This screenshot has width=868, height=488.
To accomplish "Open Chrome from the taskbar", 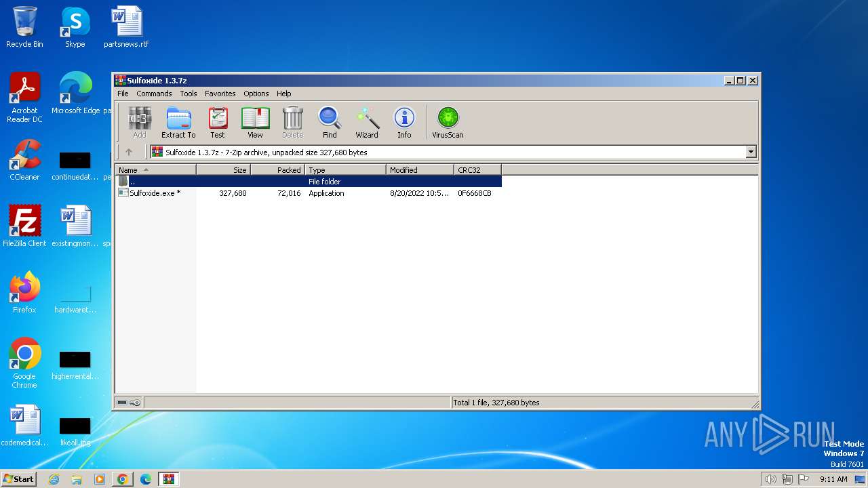I will [x=123, y=479].
